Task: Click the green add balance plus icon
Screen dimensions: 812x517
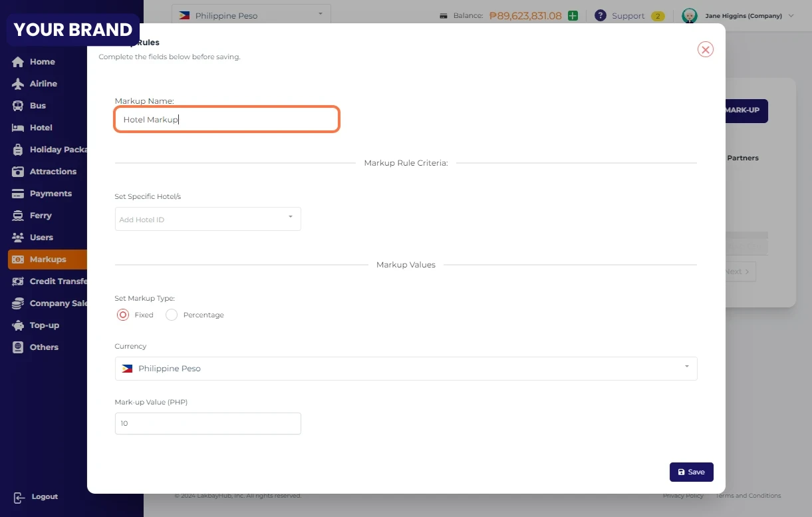Action: click(573, 15)
